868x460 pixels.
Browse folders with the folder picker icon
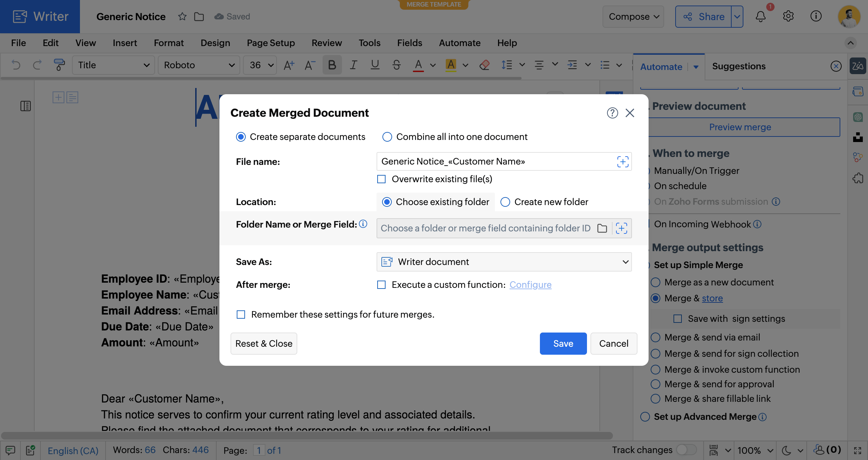point(602,228)
